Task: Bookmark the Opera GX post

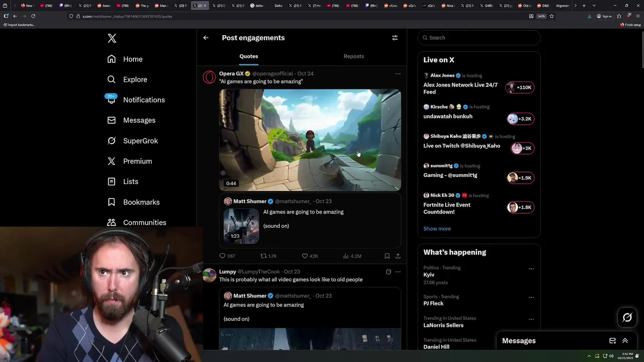Action: pos(387,256)
